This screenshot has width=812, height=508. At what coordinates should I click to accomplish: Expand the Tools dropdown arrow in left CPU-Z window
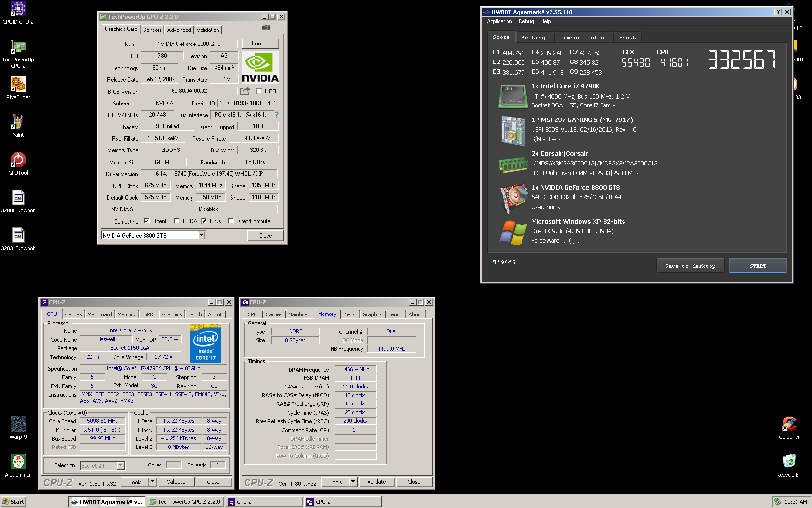[152, 482]
